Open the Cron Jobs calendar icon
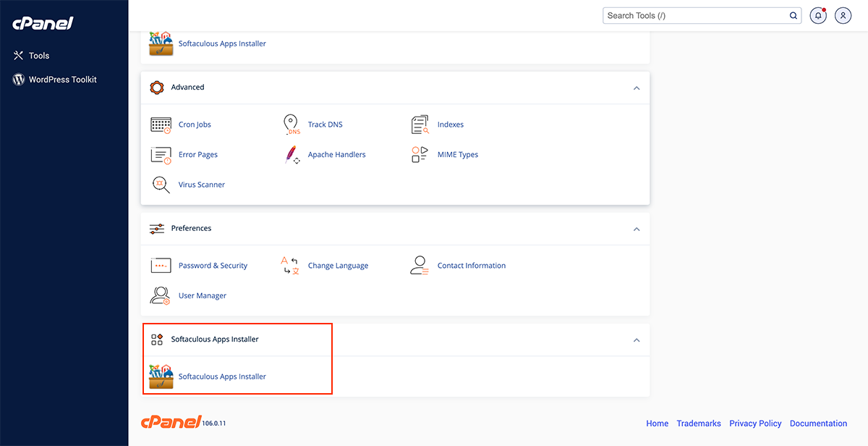868x446 pixels. pyautogui.click(x=161, y=125)
